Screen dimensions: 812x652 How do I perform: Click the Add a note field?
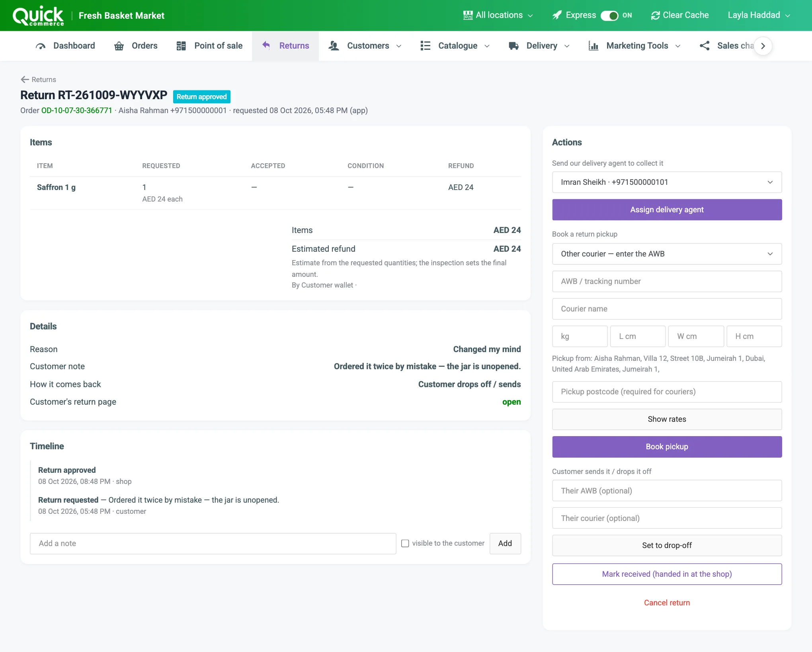click(x=213, y=544)
